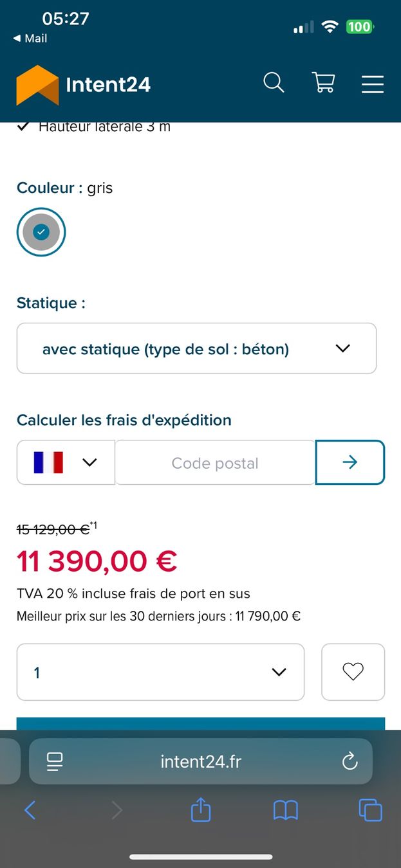The height and width of the screenshot is (868, 401).
Task: Open the quantity dropdown
Action: (x=160, y=672)
